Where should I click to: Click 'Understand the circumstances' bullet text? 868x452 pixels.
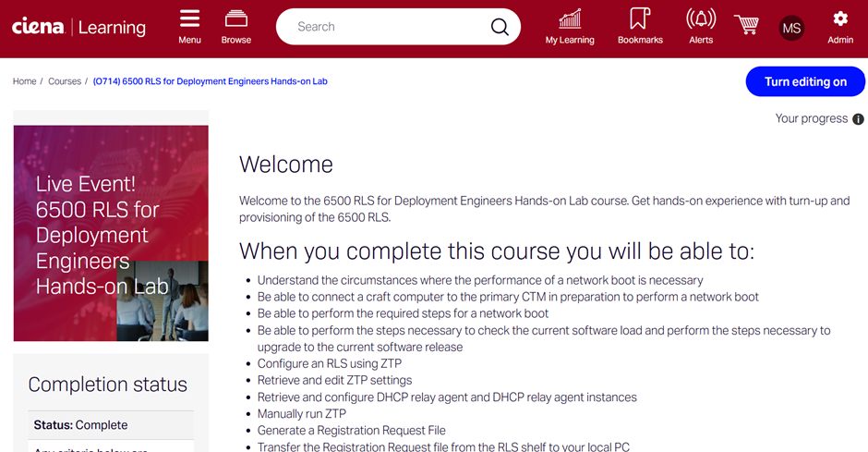coord(480,280)
